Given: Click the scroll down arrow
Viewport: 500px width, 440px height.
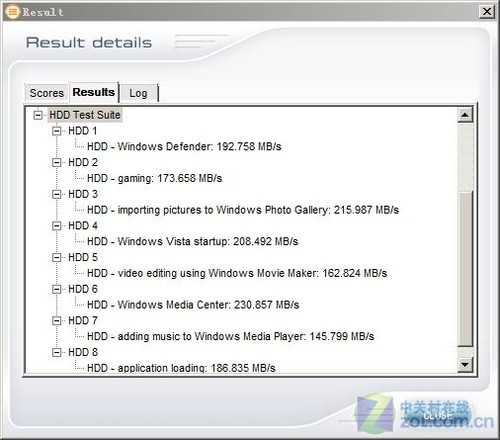Looking at the screenshot, I should tap(465, 364).
